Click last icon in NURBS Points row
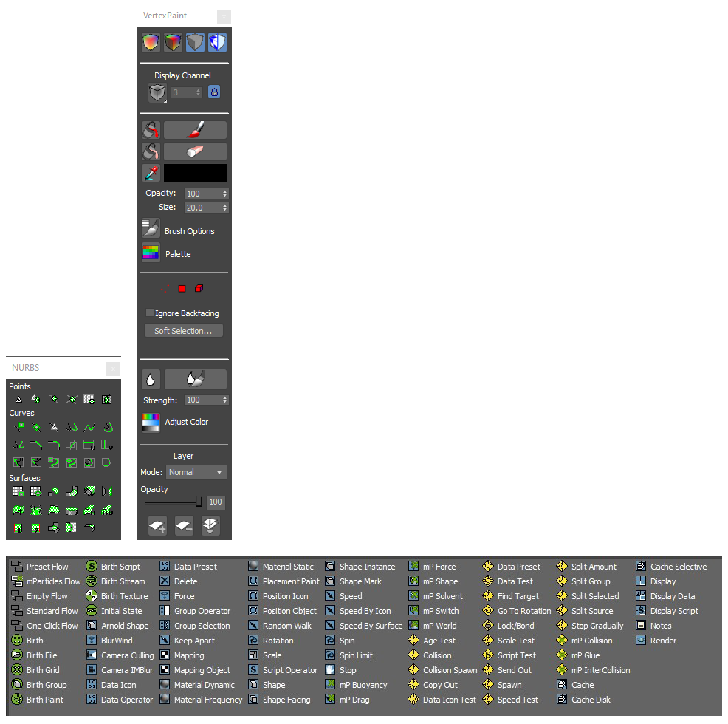The image size is (728, 724). pyautogui.click(x=107, y=399)
